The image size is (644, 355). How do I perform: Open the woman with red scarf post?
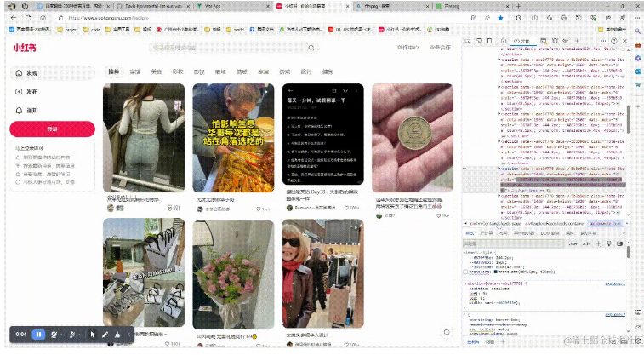click(x=322, y=273)
